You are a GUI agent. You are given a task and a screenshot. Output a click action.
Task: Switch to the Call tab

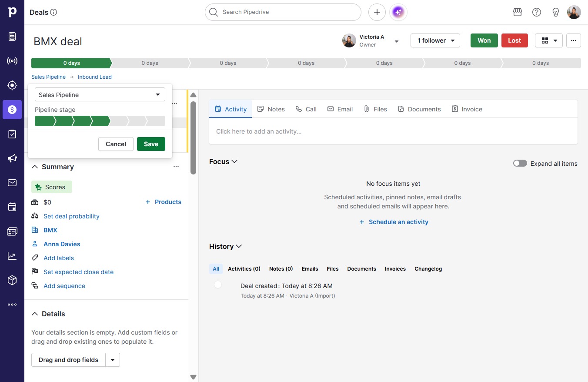(x=306, y=109)
